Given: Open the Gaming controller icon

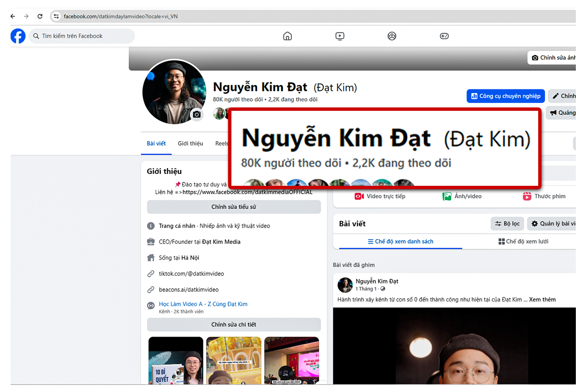Looking at the screenshot, I should pyautogui.click(x=444, y=36).
